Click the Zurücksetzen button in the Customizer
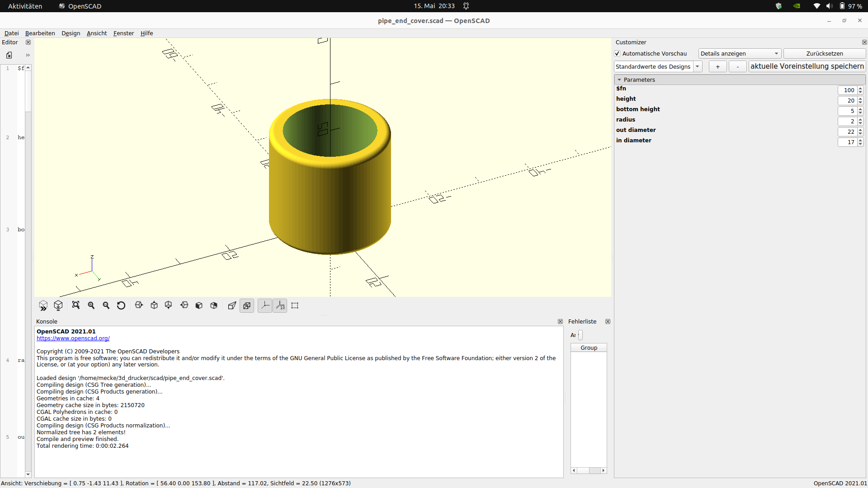The width and height of the screenshot is (868, 488). click(x=824, y=53)
